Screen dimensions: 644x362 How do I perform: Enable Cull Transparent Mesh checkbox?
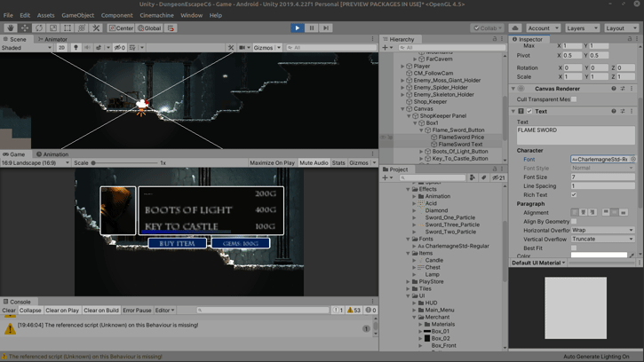pos(574,99)
